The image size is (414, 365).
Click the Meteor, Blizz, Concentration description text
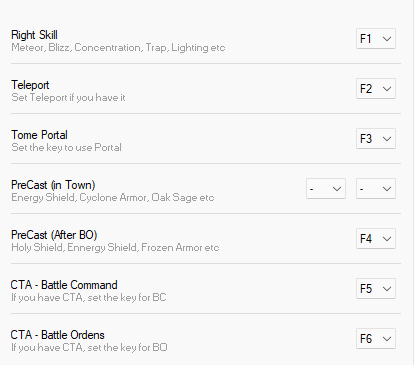point(118,48)
